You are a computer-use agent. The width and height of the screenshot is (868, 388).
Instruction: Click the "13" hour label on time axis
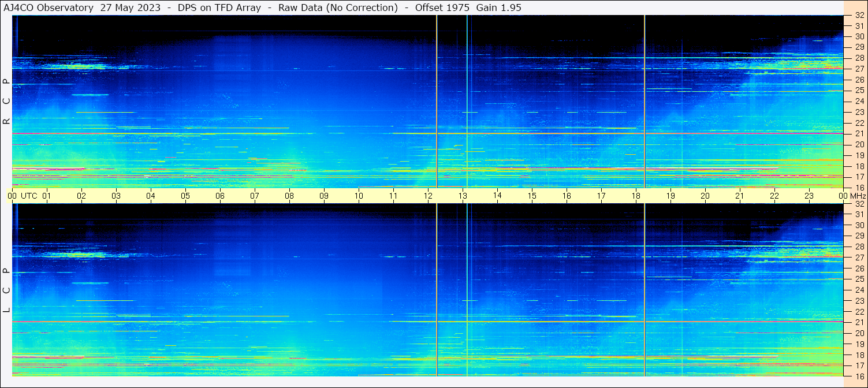(x=463, y=196)
